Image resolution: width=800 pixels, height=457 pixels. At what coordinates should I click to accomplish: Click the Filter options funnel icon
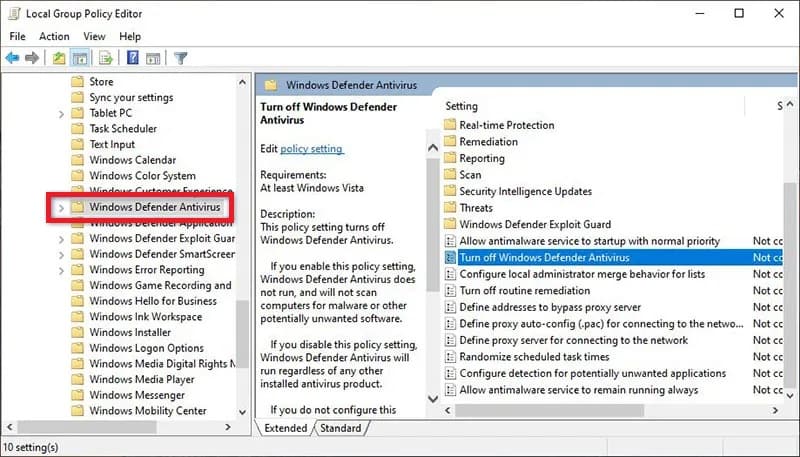pyautogui.click(x=180, y=58)
